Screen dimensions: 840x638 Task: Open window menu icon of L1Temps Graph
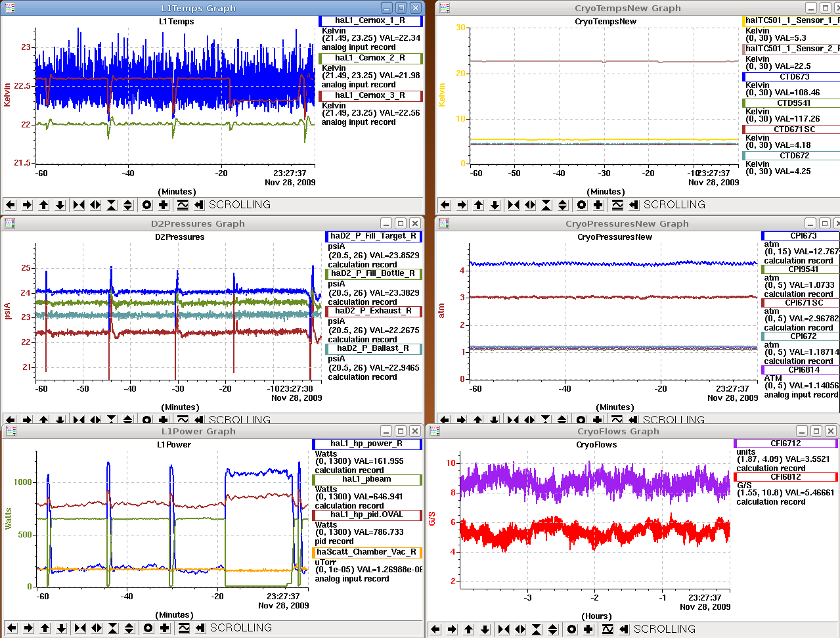(10, 8)
